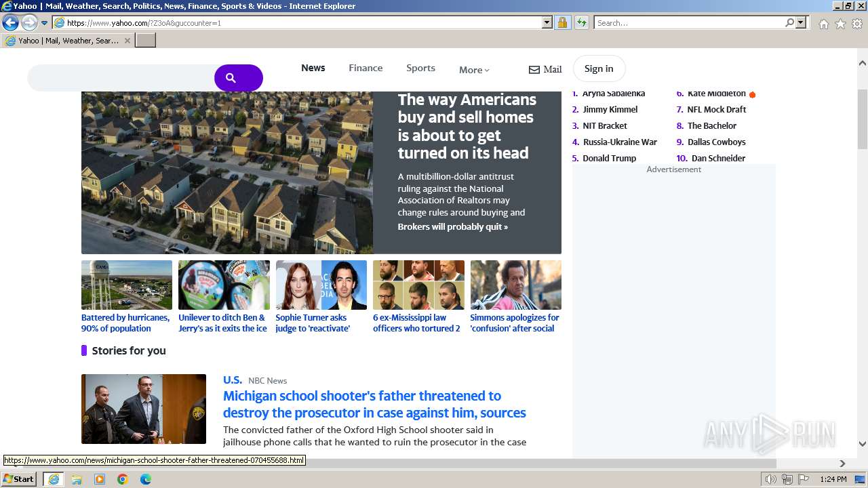
Task: Click the horizontal scrollbar right arrow
Action: 842,464
